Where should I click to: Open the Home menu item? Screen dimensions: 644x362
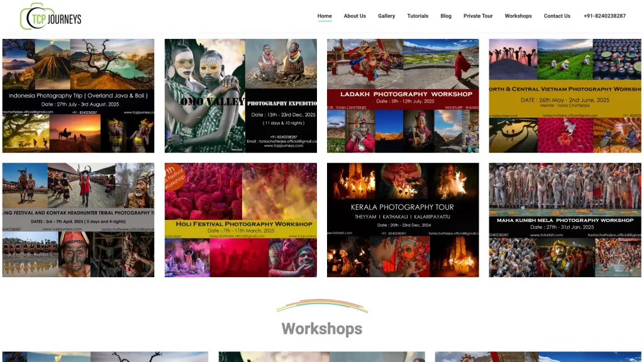coord(325,16)
